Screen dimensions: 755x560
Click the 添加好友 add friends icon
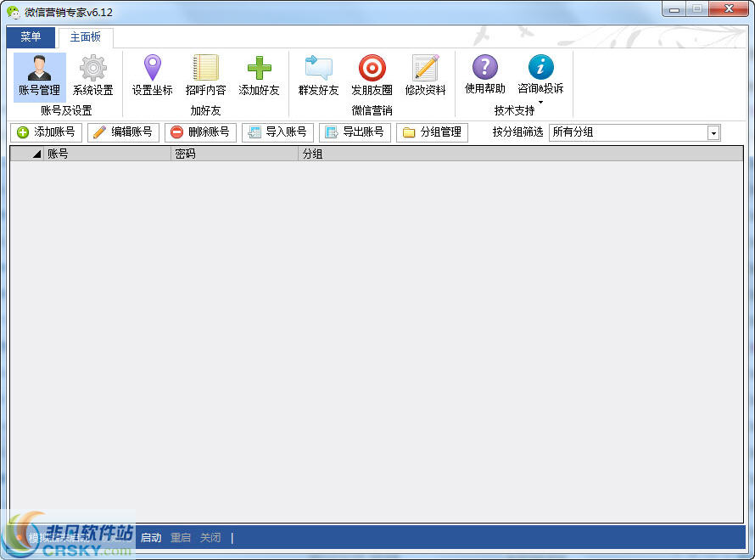[x=259, y=75]
